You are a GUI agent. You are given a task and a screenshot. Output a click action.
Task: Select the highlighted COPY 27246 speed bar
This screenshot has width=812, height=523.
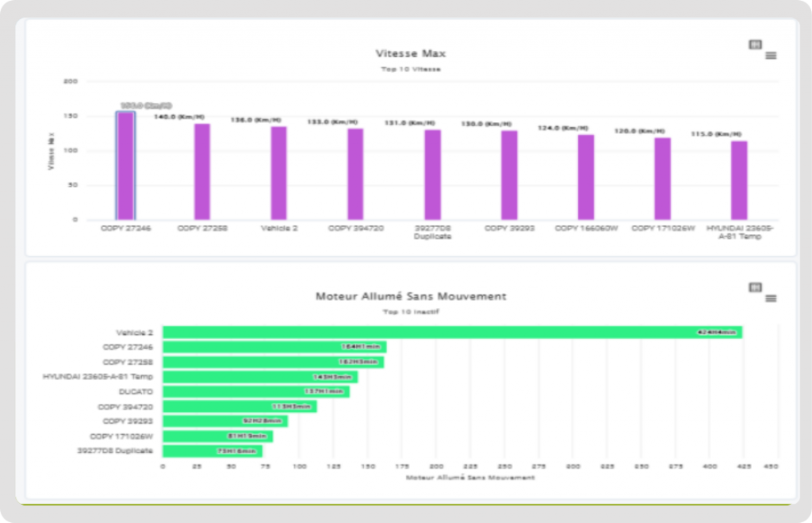pyautogui.click(x=125, y=166)
